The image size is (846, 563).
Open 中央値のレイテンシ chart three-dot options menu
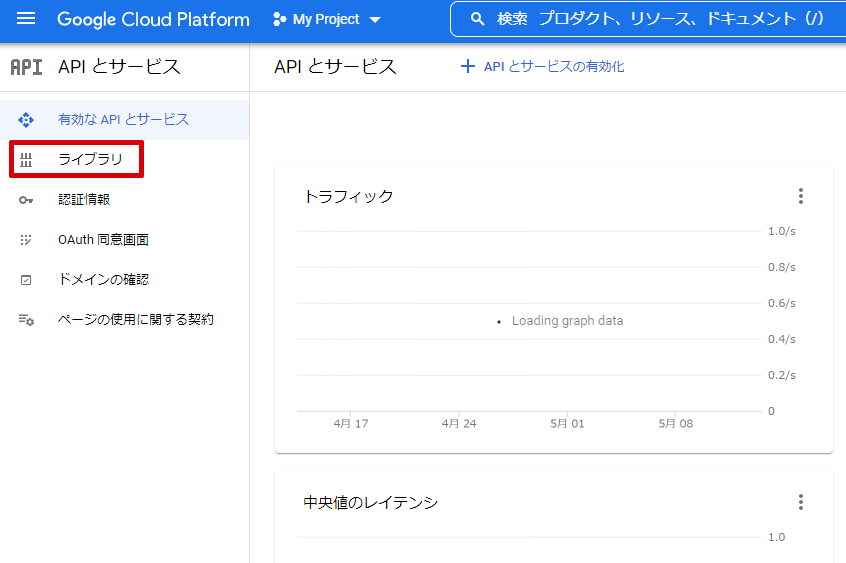[x=801, y=502]
